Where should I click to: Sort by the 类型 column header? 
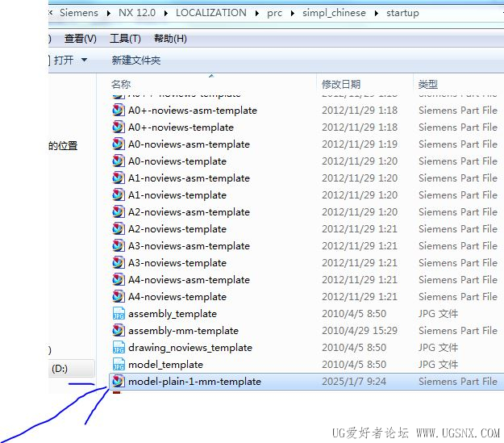click(x=428, y=84)
